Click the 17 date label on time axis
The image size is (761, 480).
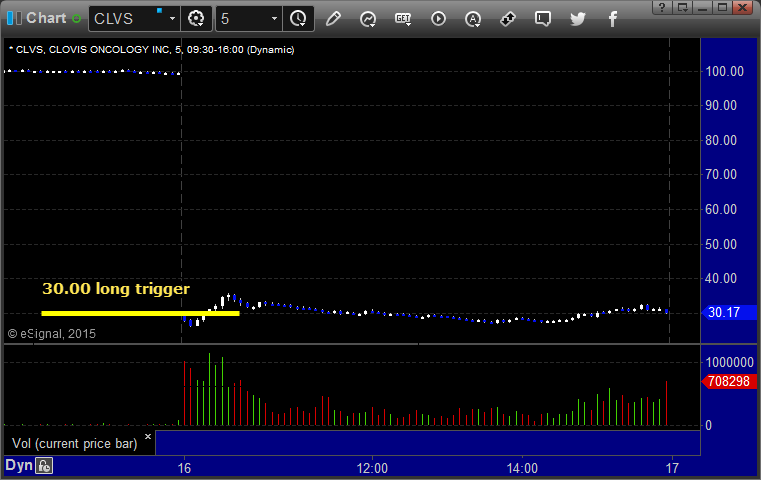(x=672, y=468)
